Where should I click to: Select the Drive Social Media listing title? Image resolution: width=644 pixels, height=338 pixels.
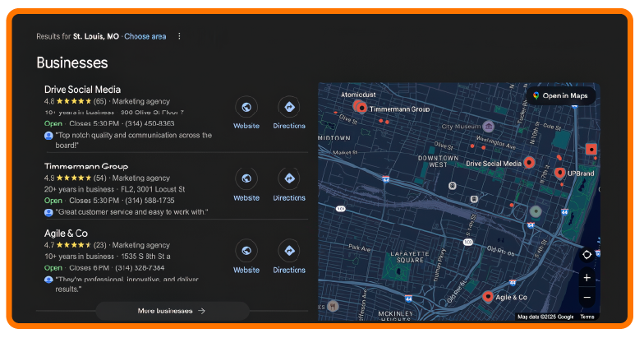82,89
